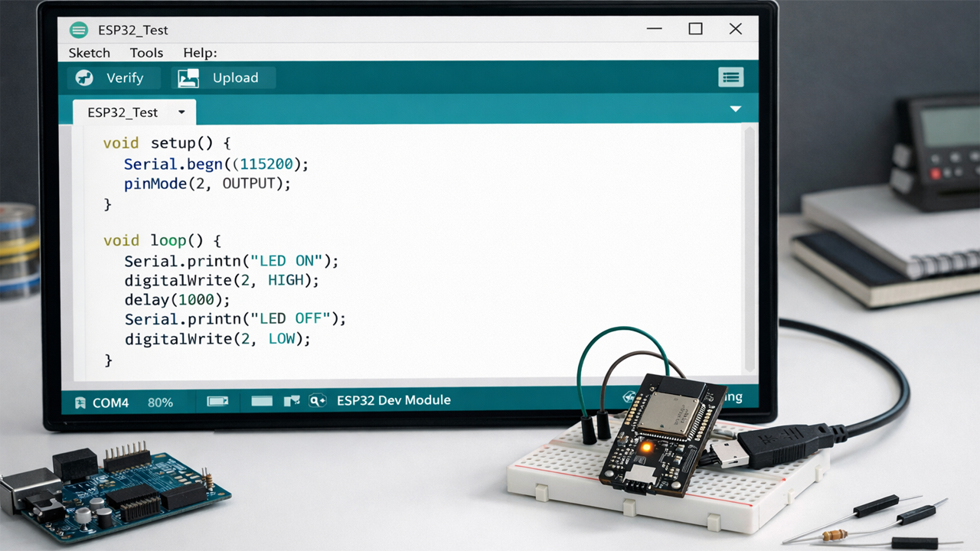Image resolution: width=980 pixels, height=551 pixels.
Task: Click the board icon in status bar
Action: point(292,401)
